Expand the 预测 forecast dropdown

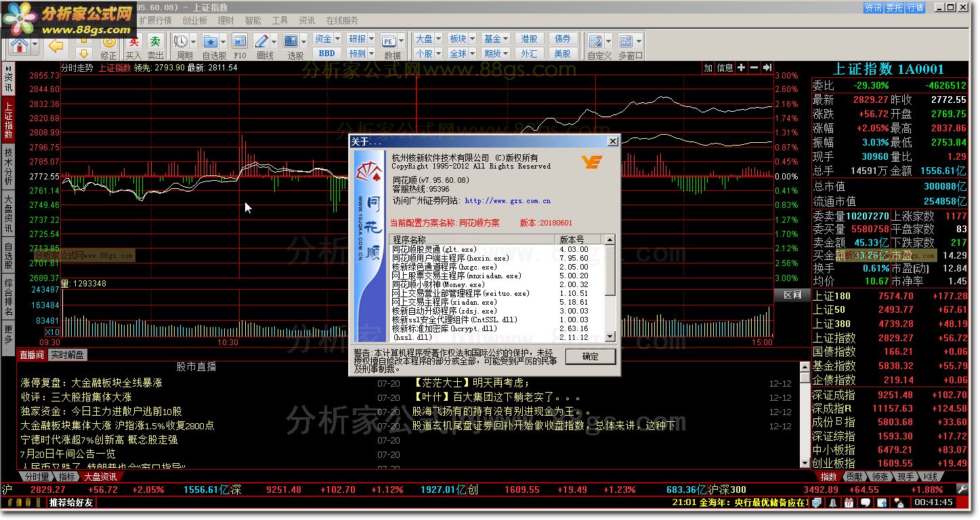pyautogui.click(x=372, y=53)
